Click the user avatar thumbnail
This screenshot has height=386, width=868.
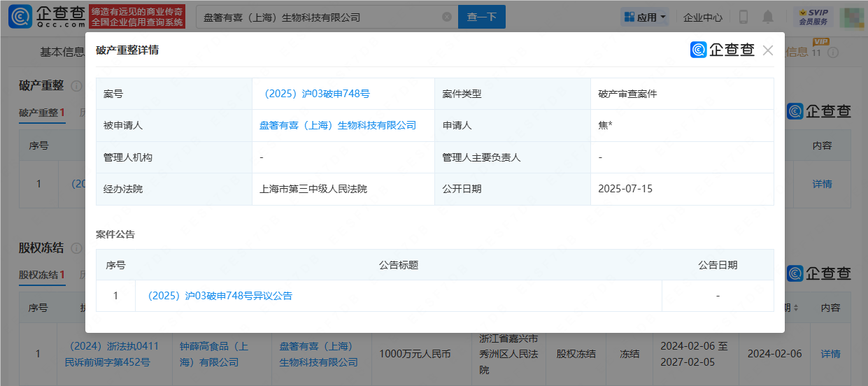tap(851, 17)
